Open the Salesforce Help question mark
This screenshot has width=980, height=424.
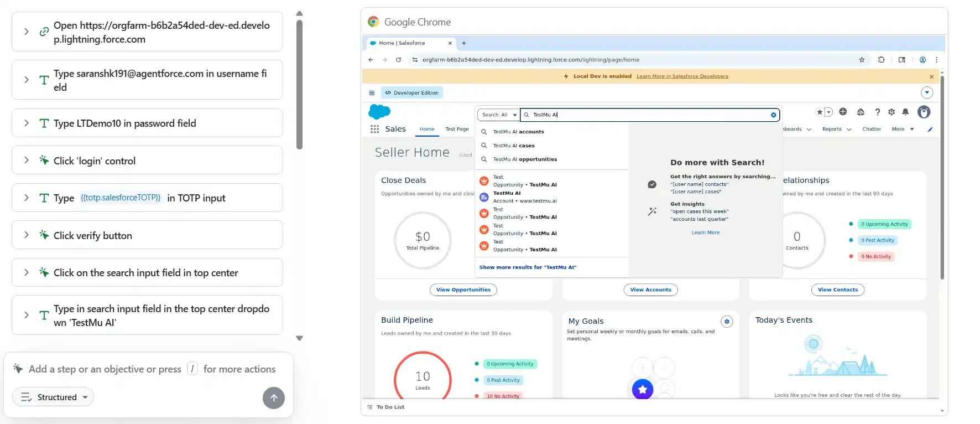point(877,112)
